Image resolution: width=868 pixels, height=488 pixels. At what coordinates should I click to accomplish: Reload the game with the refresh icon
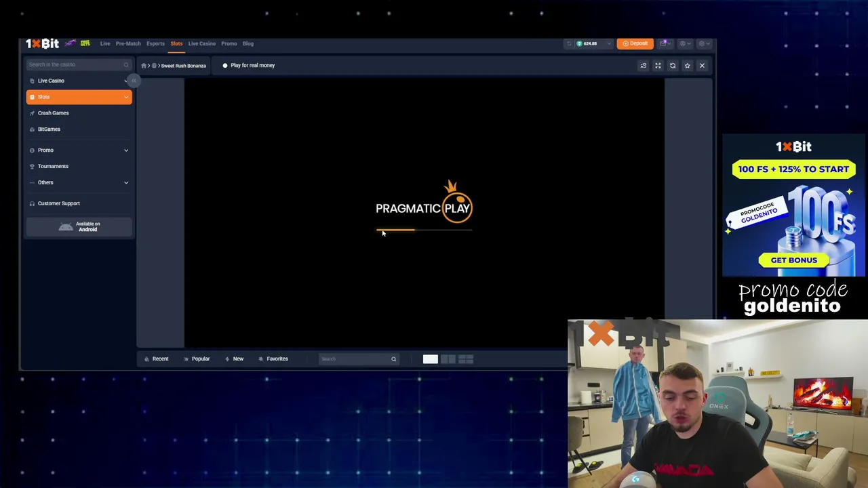click(x=673, y=66)
